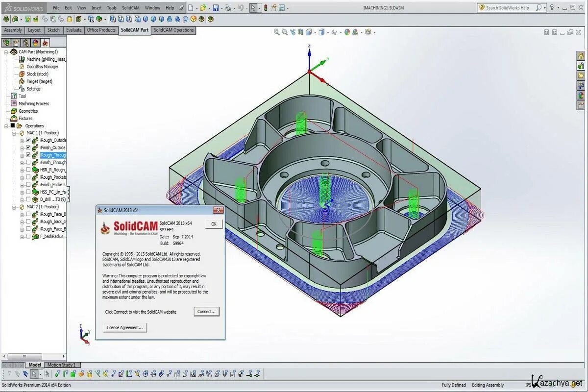Switch to the Evaluate tab
This screenshot has width=588, height=392.
click(73, 30)
